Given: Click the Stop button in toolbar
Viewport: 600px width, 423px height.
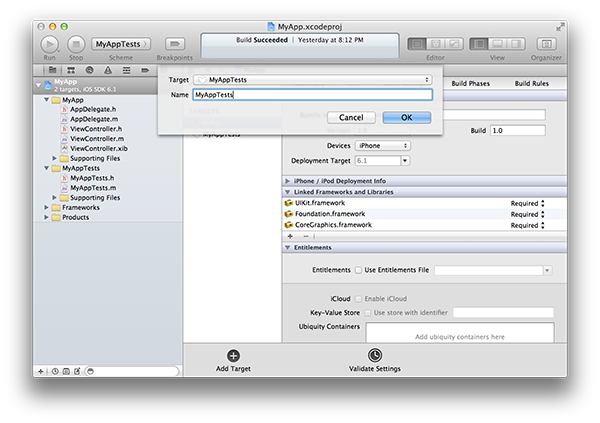Looking at the screenshot, I should [76, 44].
